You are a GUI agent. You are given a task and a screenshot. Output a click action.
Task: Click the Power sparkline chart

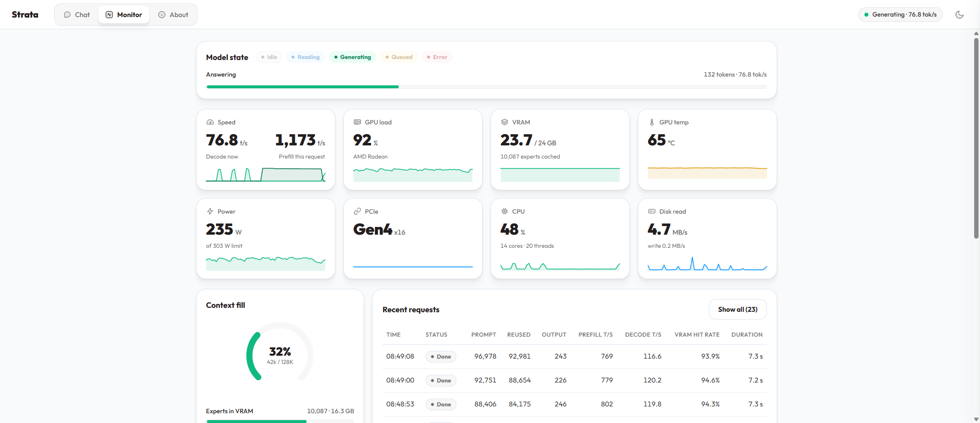point(266,263)
